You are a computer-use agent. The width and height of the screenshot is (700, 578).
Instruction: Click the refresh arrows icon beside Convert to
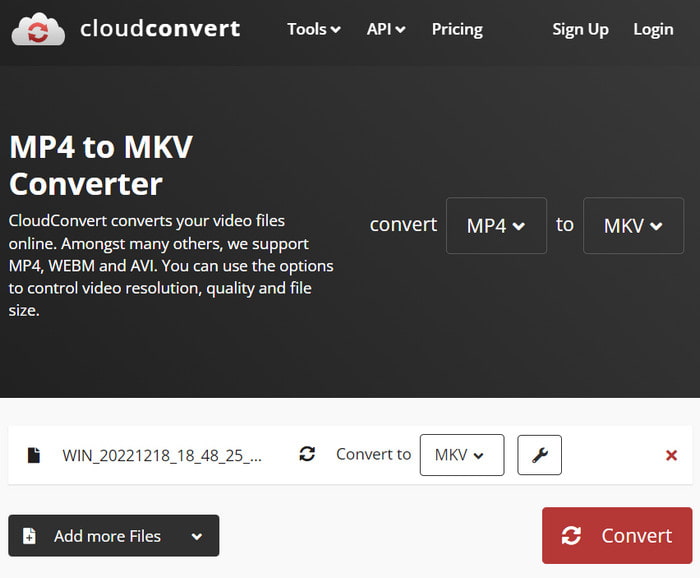(x=307, y=454)
